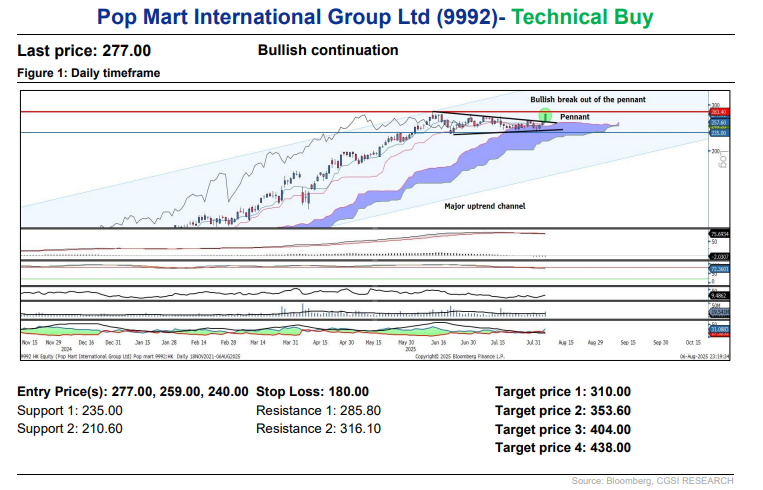Click the "Resistance 2: 316.10" text

coord(318,429)
